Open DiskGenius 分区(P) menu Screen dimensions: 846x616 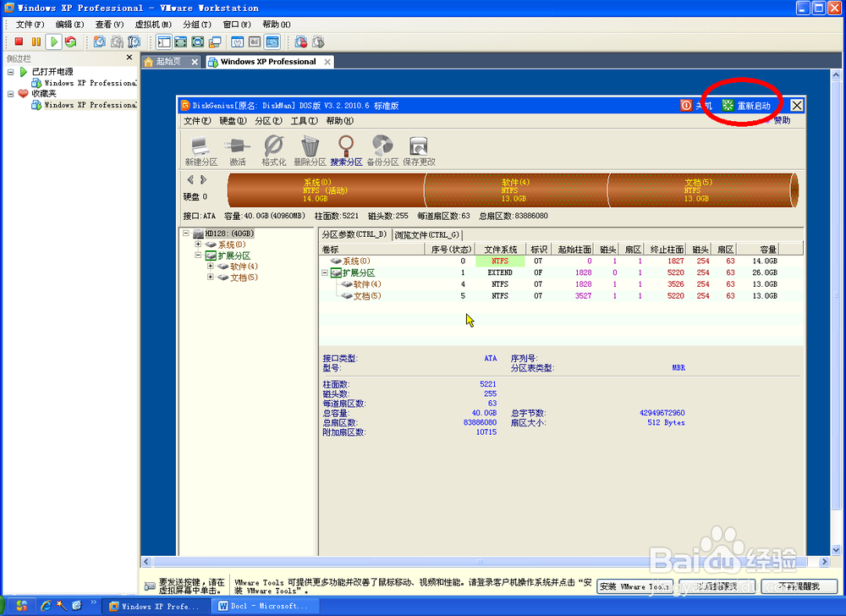click(x=268, y=121)
